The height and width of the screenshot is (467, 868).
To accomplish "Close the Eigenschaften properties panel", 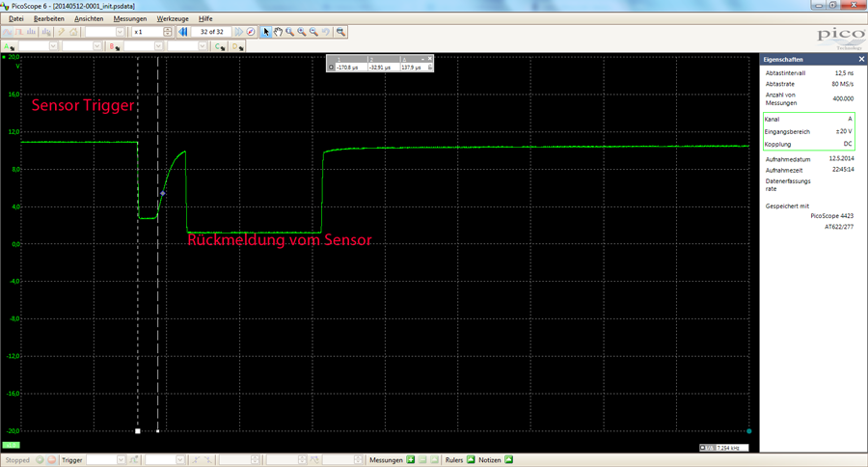I will [861, 59].
